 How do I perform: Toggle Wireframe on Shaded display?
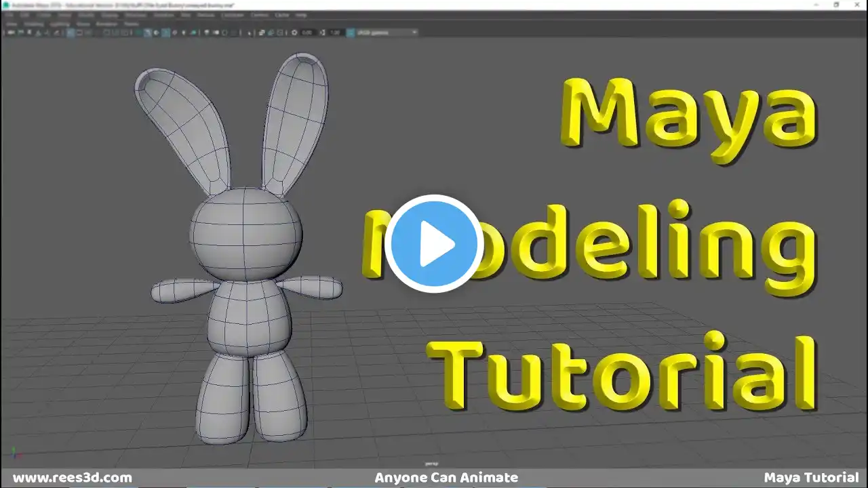[x=164, y=32]
